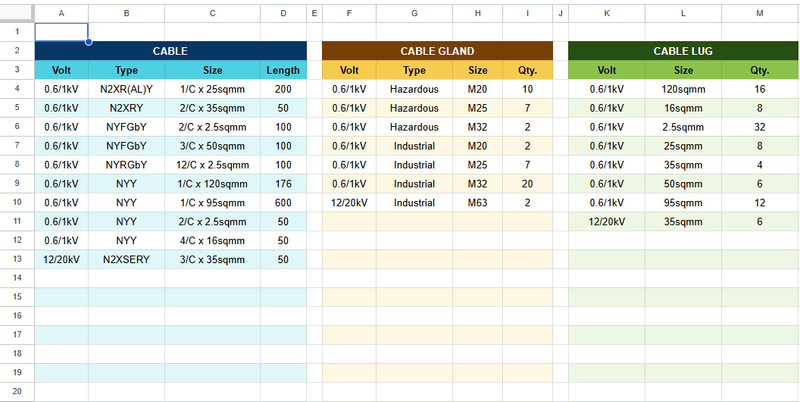
Task: Select gland quantity cell 20
Action: point(528,184)
